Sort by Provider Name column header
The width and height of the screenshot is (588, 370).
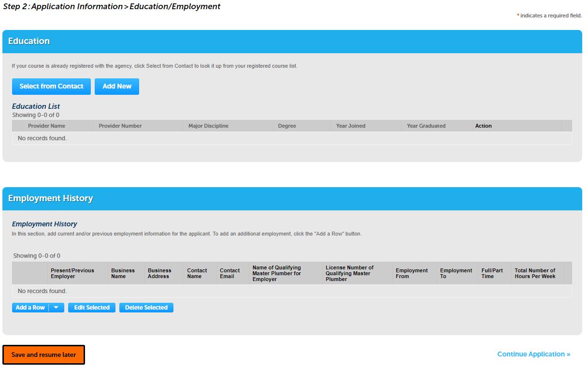point(46,126)
